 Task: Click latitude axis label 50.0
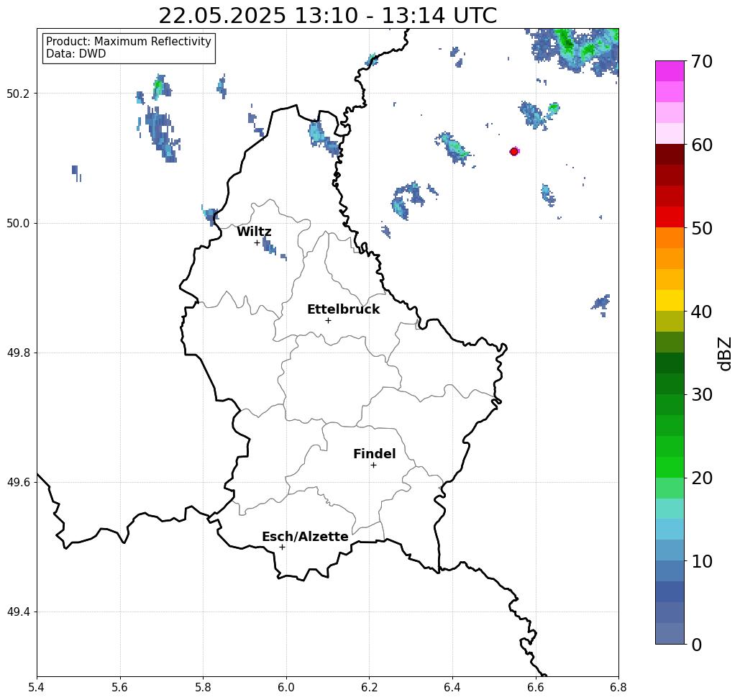18,223
